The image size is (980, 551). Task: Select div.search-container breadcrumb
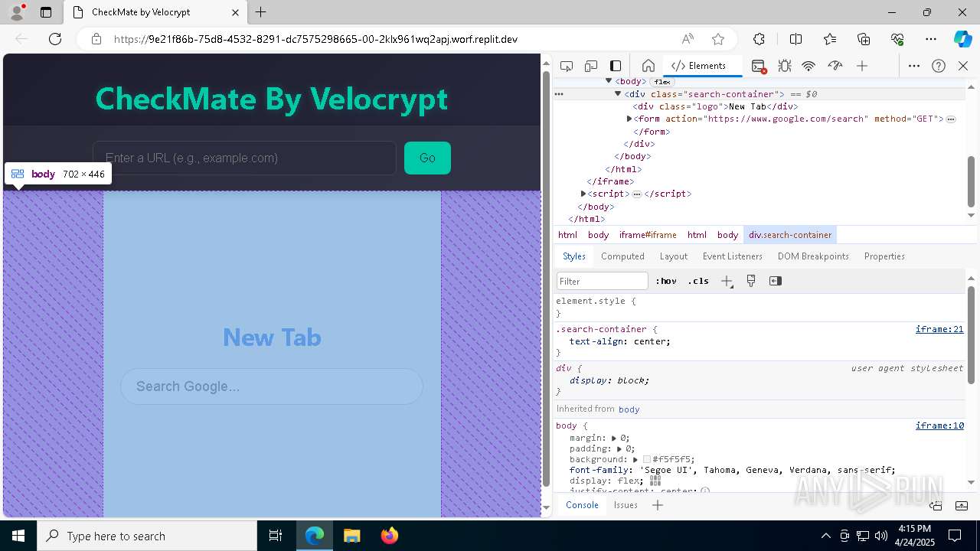[790, 235]
